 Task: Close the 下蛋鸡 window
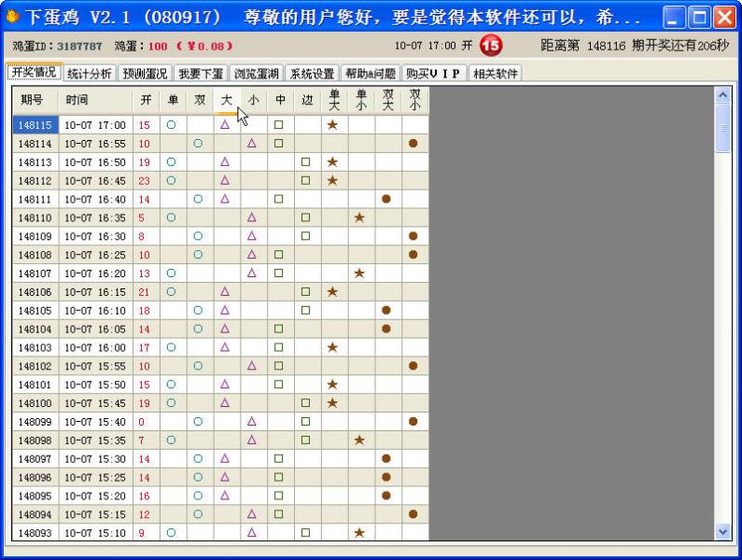coord(724,17)
